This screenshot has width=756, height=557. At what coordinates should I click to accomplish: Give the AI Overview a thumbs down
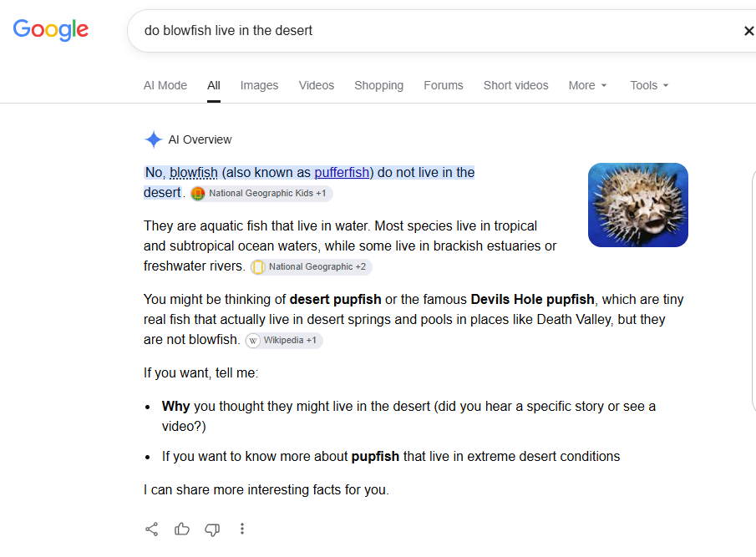pos(212,529)
